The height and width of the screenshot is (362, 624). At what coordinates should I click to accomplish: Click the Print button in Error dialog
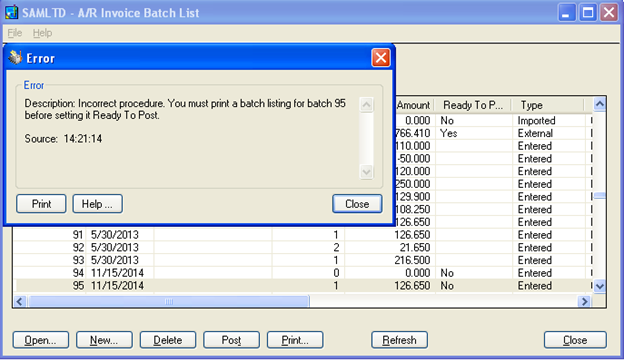[41, 204]
